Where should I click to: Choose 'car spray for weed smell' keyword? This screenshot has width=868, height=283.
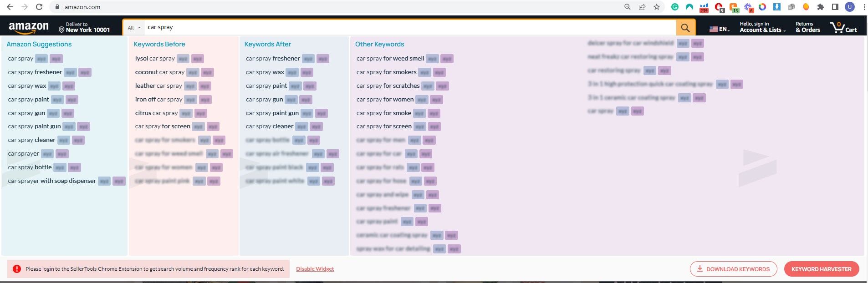[x=390, y=58]
